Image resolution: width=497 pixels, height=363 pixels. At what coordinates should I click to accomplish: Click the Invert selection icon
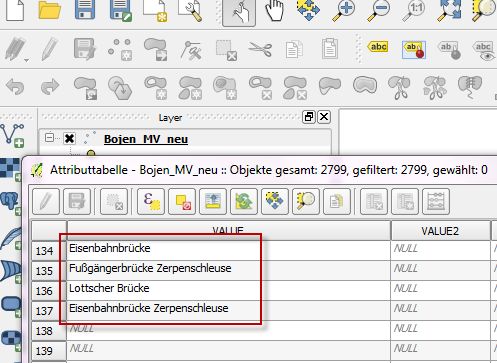pyautogui.click(x=244, y=201)
